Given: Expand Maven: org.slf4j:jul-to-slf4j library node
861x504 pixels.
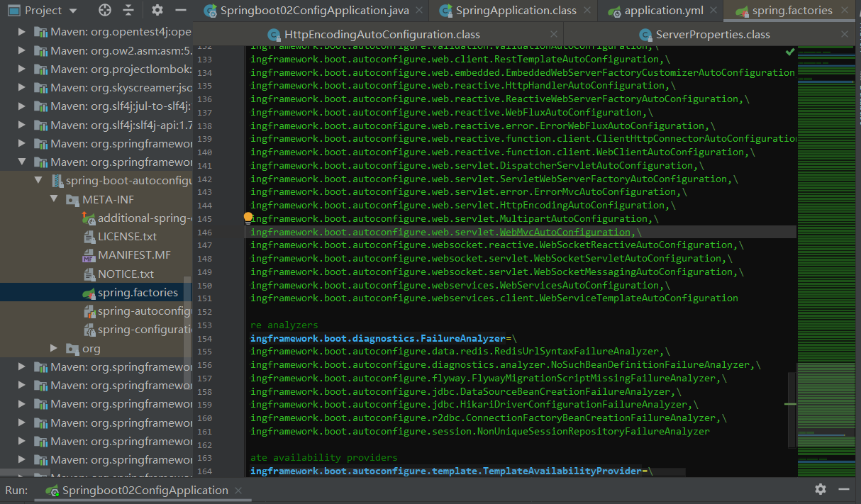Looking at the screenshot, I should pyautogui.click(x=21, y=106).
